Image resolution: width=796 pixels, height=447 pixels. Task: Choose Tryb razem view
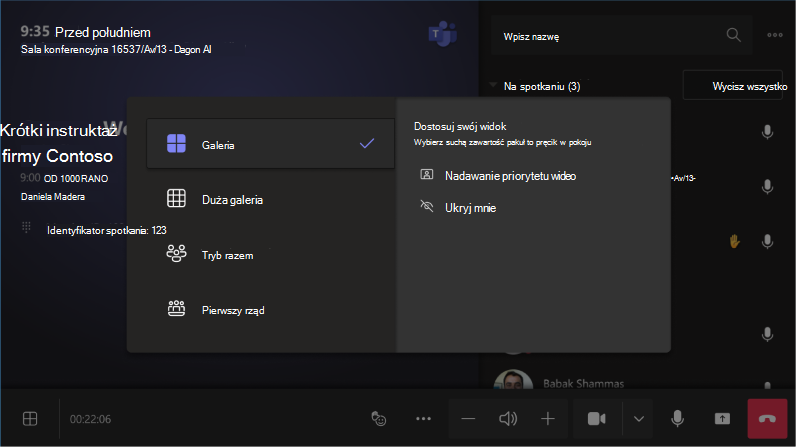click(x=270, y=254)
